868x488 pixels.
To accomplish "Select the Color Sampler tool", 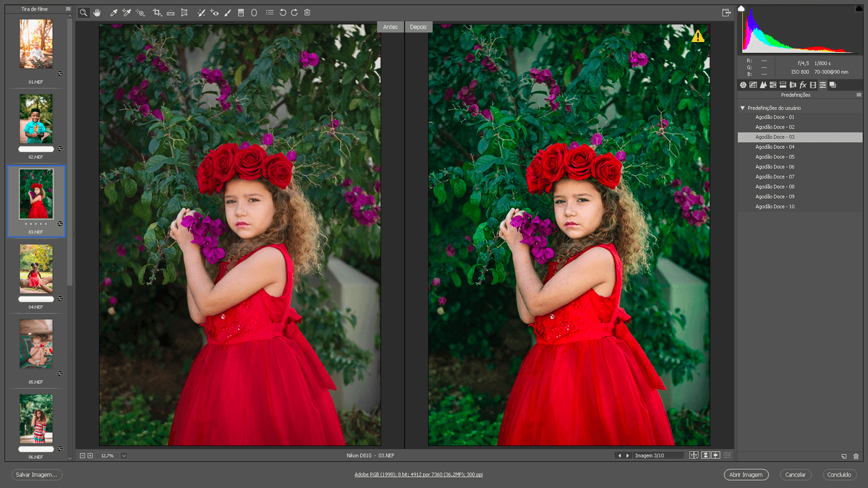I will pyautogui.click(x=127, y=13).
